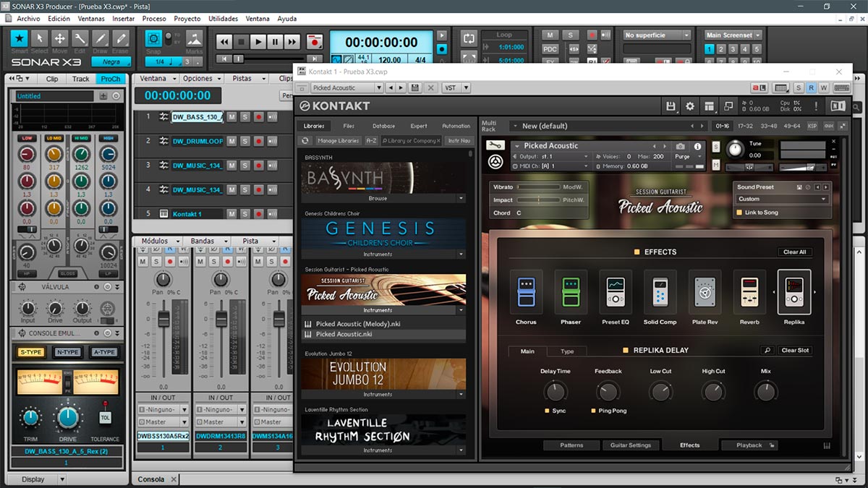Select the Preset EQ effect
Image resolution: width=868 pixels, height=488 pixels.
(x=616, y=292)
